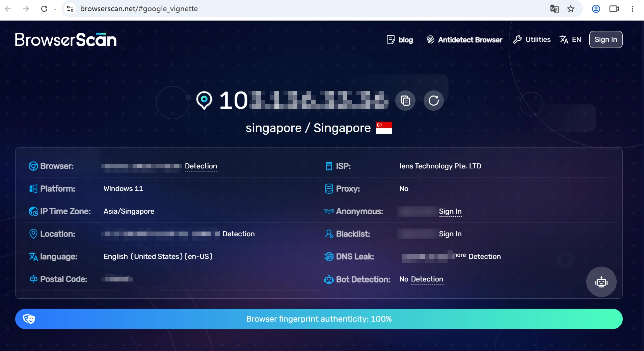Image resolution: width=644 pixels, height=351 pixels.
Task: Open the translate page icon
Action: pos(554,9)
